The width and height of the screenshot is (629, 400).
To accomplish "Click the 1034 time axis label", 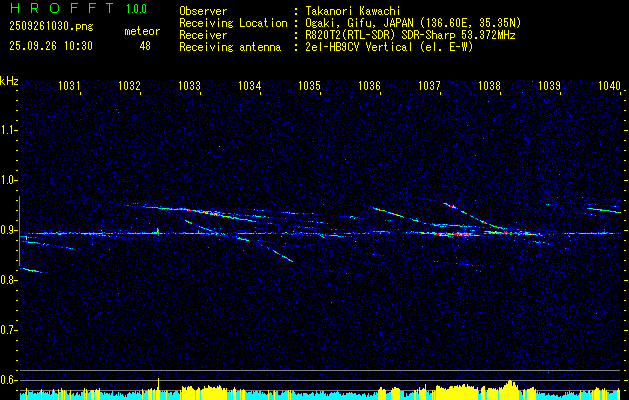I will point(250,85).
